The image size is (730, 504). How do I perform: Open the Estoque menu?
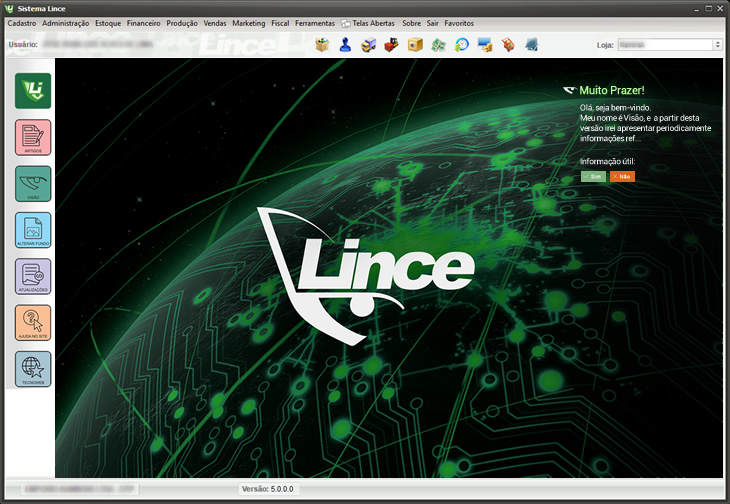(x=108, y=23)
